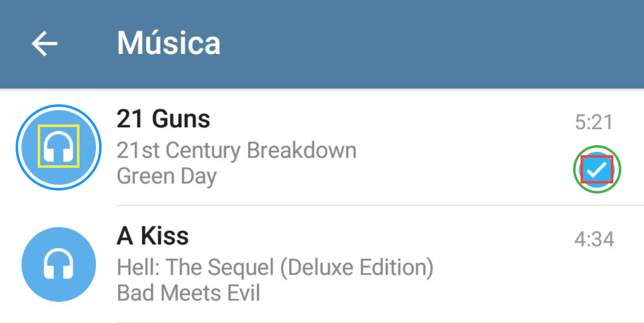644x323 pixels.
Task: Tap the headphones icon for A Kiss
Action: click(59, 265)
